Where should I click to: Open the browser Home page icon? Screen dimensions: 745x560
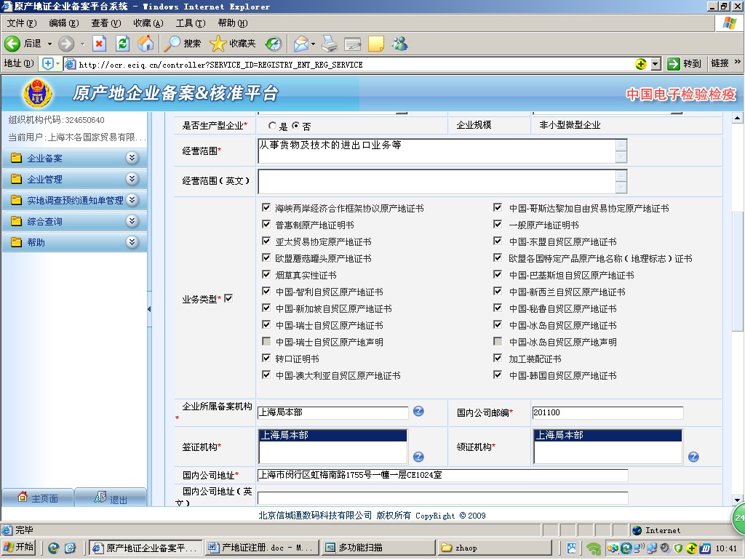click(145, 44)
